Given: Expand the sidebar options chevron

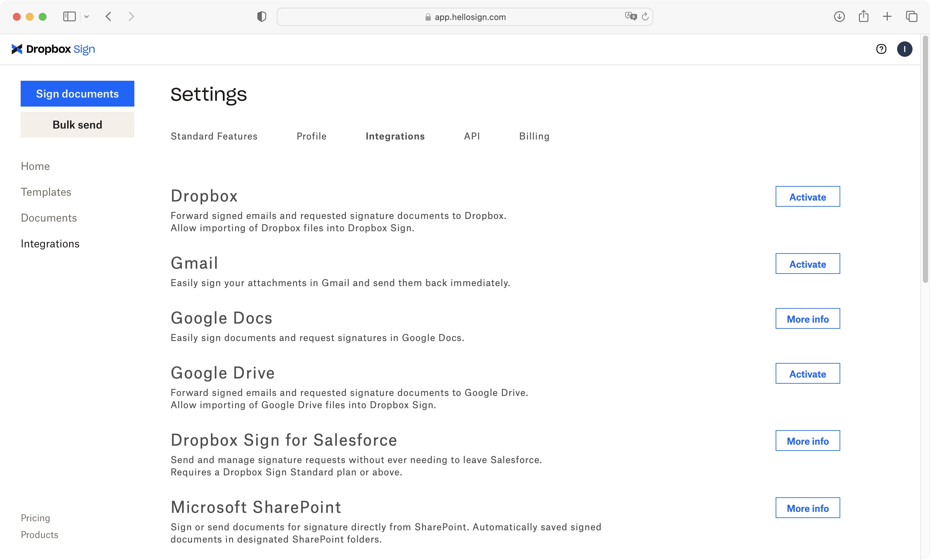Looking at the screenshot, I should click(x=87, y=16).
